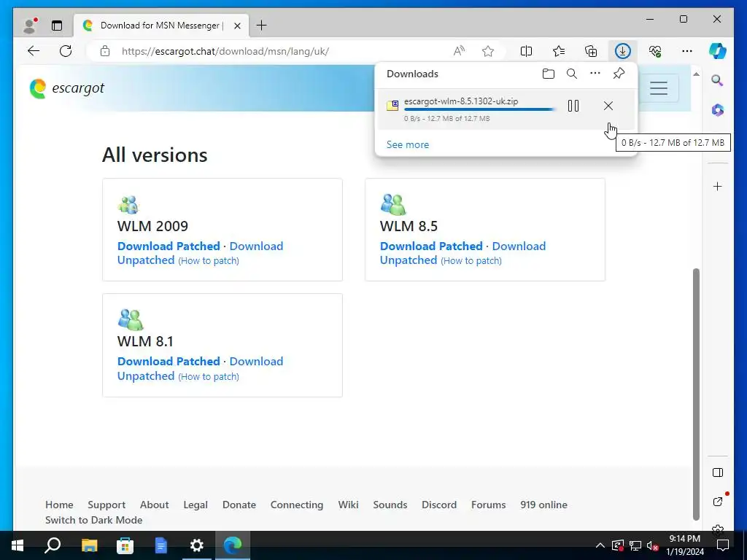Click the escargot logo
This screenshot has width=747, height=560.
pyautogui.click(x=66, y=88)
